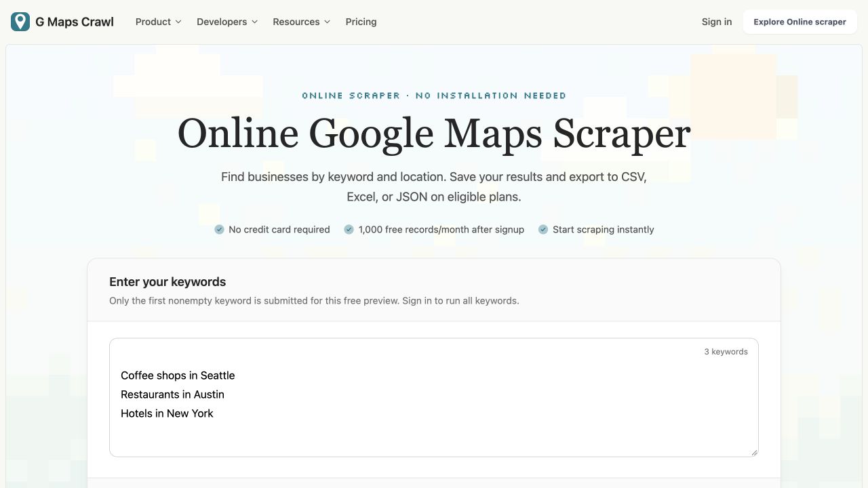Expand the Resources menu
Viewport: 868px width, 488px height.
coord(302,22)
